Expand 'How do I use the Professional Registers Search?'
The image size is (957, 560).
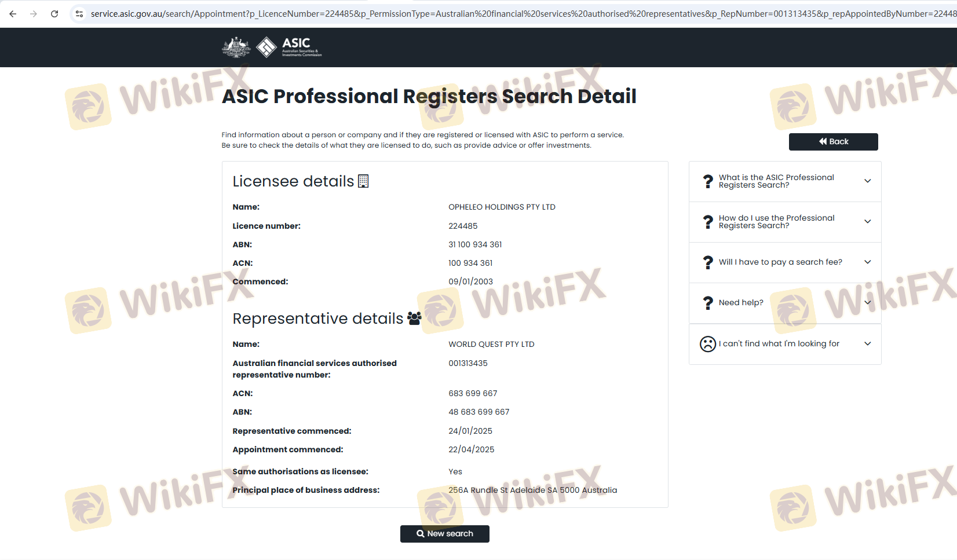click(867, 222)
